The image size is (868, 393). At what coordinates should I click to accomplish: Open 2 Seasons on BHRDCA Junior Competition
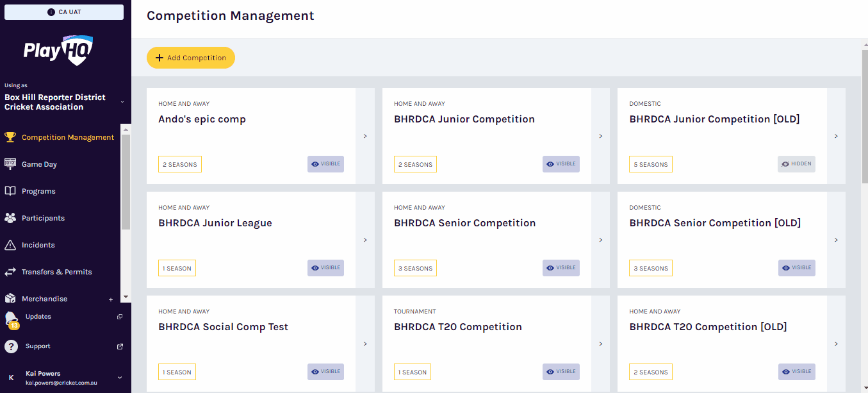coord(415,164)
